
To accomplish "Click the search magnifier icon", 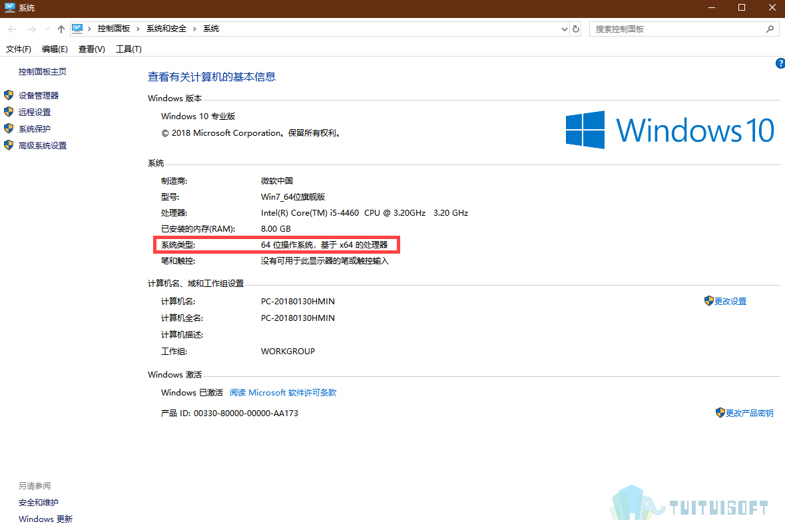I will pyautogui.click(x=770, y=29).
